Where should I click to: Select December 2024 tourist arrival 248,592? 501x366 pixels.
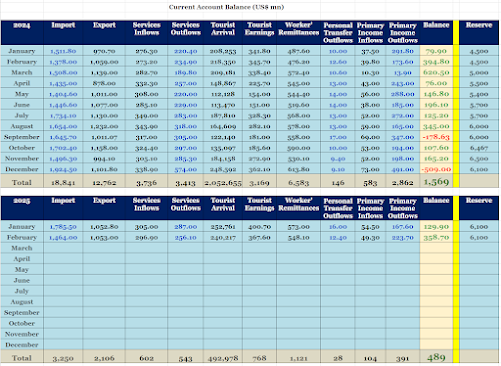click(x=223, y=169)
